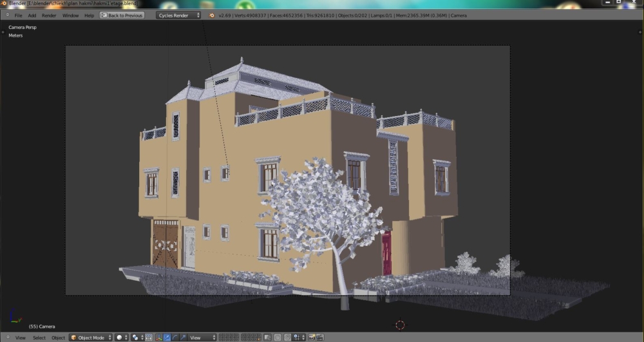644x342 pixels.
Task: Toggle lock camera and layers to scene
Action: (267, 337)
